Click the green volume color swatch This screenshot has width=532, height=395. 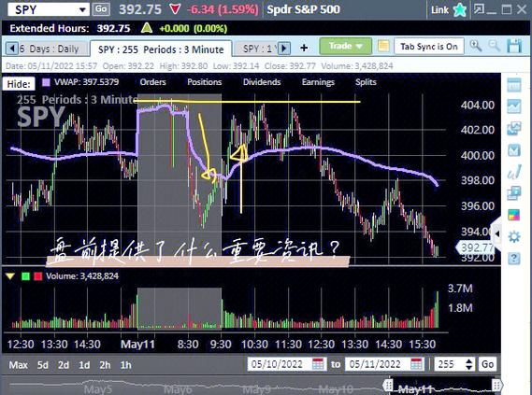point(26,276)
